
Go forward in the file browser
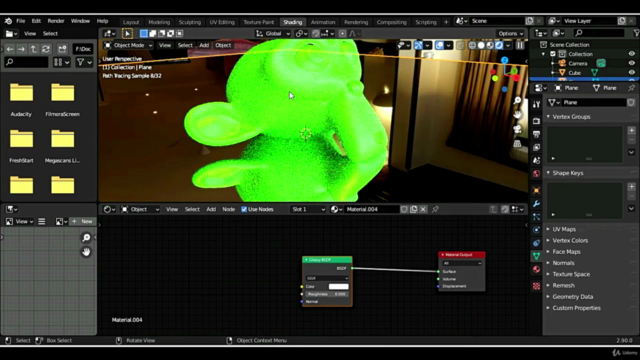[21, 49]
